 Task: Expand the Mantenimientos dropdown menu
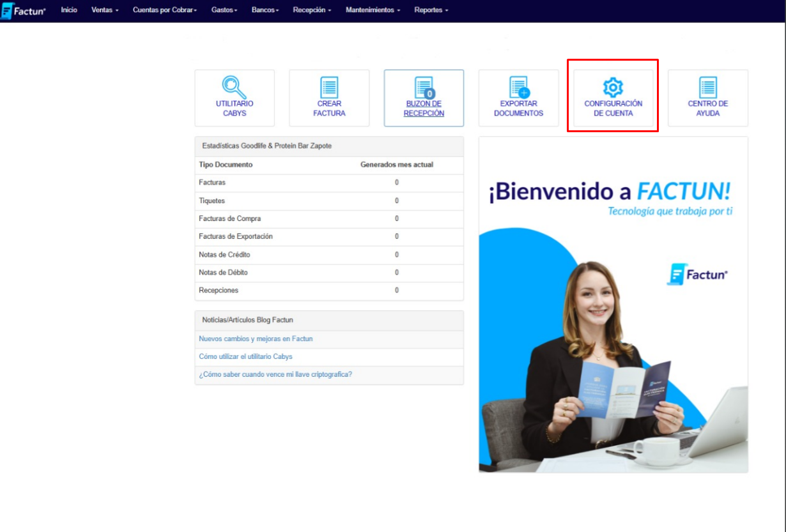coord(373,10)
